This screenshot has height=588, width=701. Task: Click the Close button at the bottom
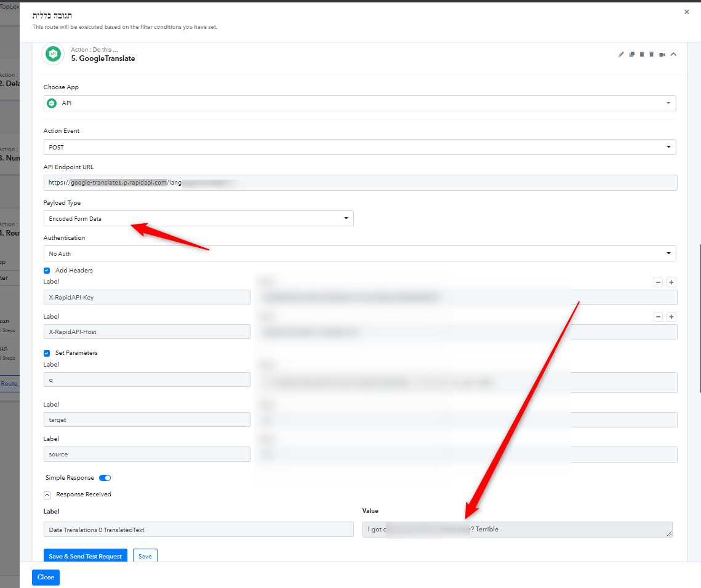tap(46, 578)
